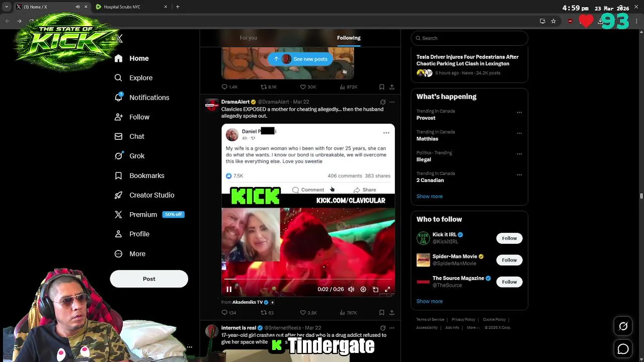Expand the More sidebar menu
The height and width of the screenshot is (362, 644).
[x=130, y=254]
